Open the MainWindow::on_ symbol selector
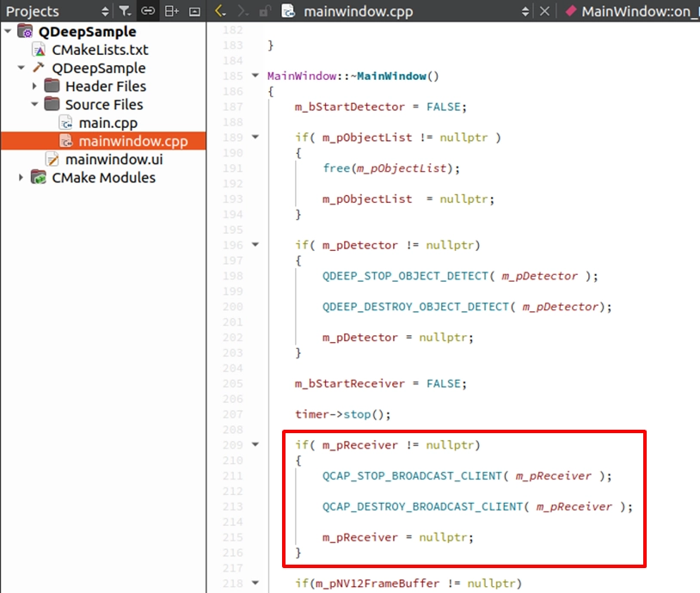Screen dimensions: 700x593 pos(632,11)
